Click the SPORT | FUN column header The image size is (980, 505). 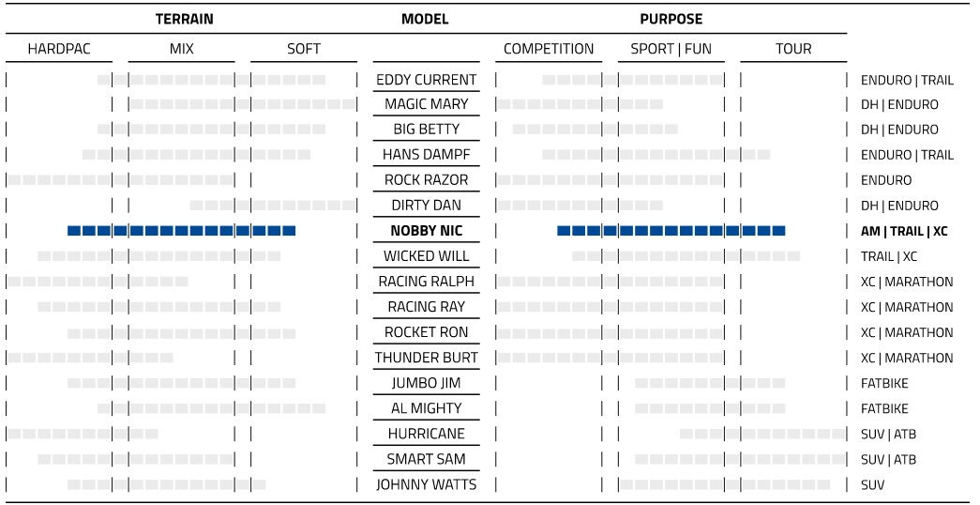[671, 49]
